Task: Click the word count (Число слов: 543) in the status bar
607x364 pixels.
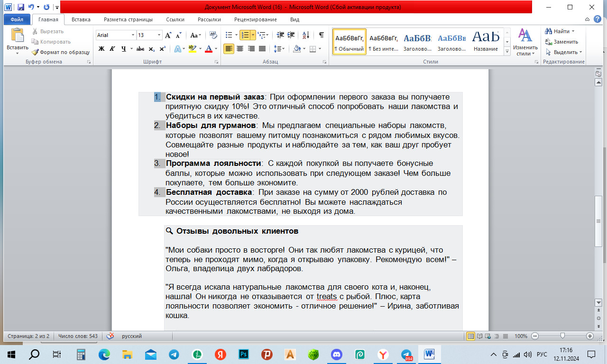Action: (78, 336)
